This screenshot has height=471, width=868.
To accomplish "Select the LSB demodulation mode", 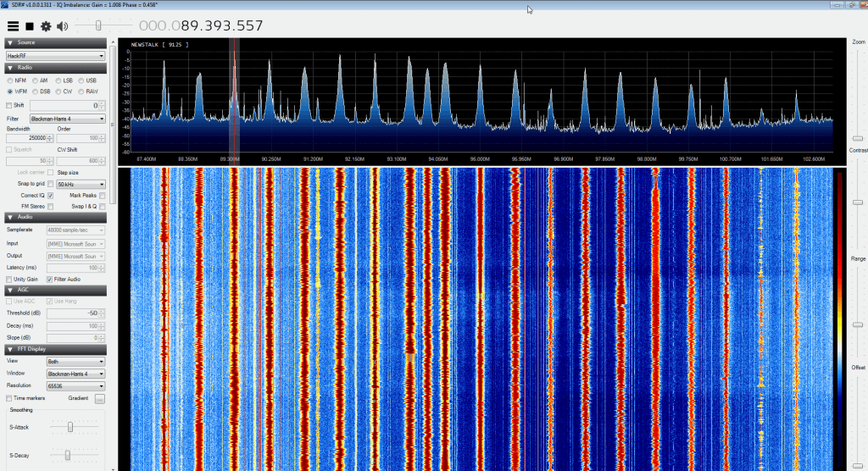I will click(58, 80).
